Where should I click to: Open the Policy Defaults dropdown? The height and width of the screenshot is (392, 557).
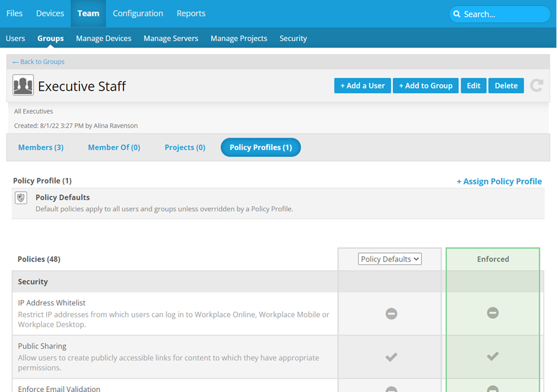click(x=390, y=259)
